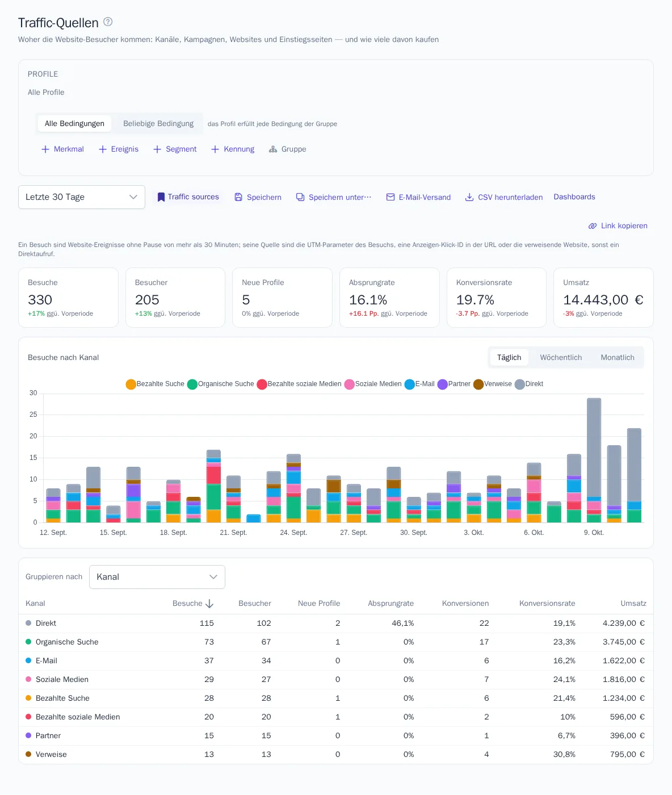The height and width of the screenshot is (795, 672).
Task: Open the Dashboards link
Action: (574, 197)
